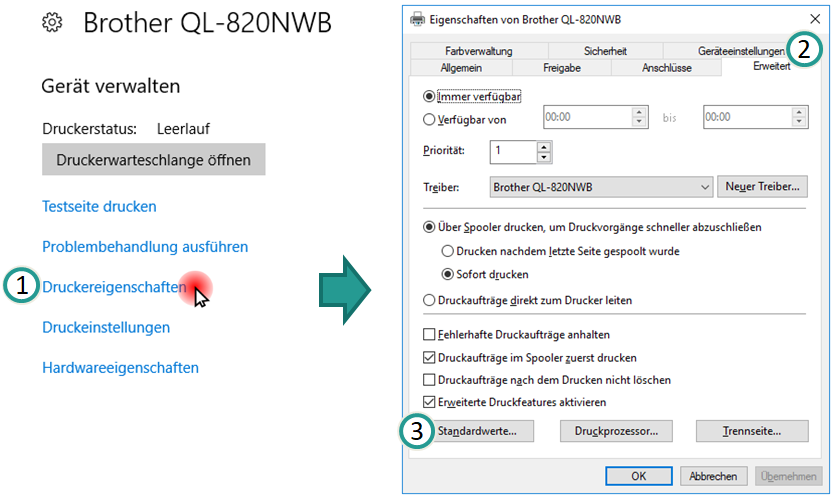Decrease the Priorität value with down arrow
This screenshot has width=833, height=496.
[x=543, y=157]
